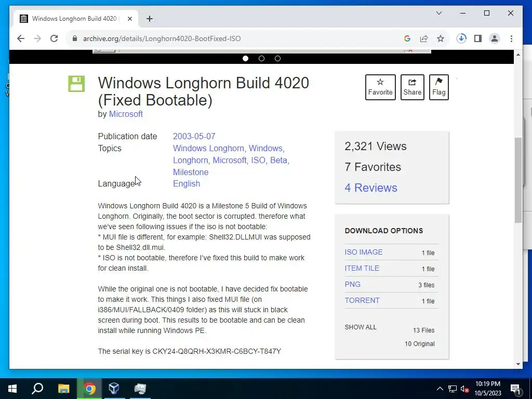Close the Windows Longhorn Build 4020 tab
This screenshot has width=532, height=399.
(129, 19)
